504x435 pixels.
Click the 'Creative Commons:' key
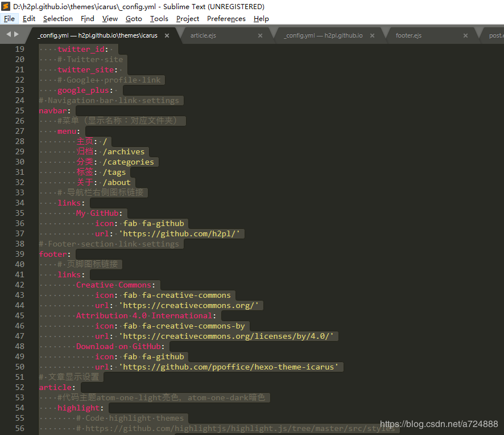115,285
